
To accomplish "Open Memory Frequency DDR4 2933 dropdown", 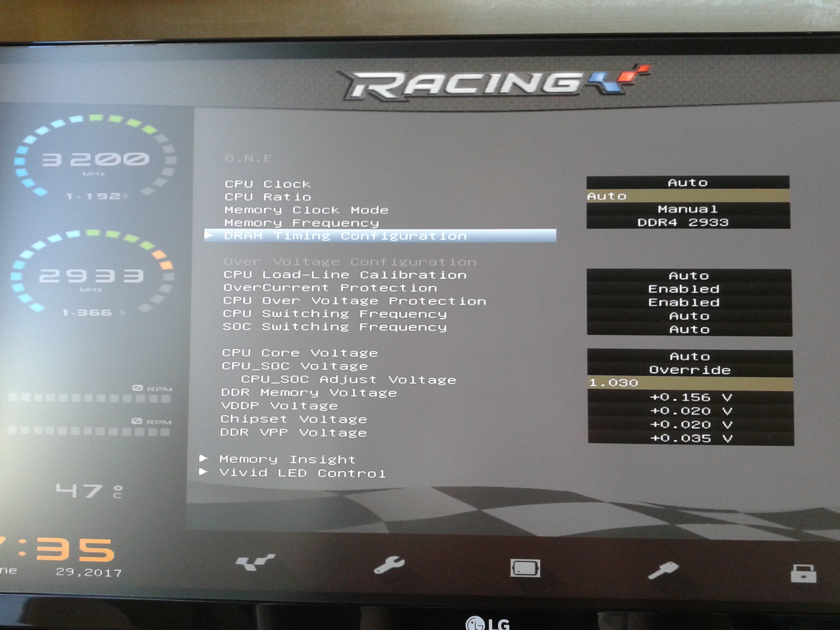I will tap(683, 222).
